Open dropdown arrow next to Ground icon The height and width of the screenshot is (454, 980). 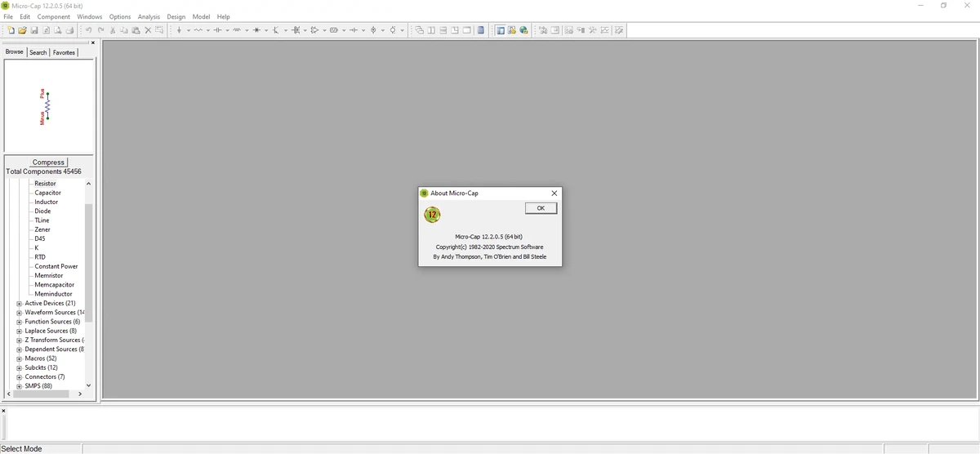(189, 30)
